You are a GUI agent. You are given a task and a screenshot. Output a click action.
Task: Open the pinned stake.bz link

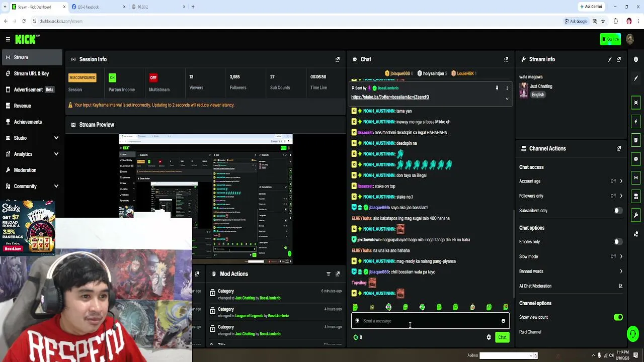(x=390, y=97)
